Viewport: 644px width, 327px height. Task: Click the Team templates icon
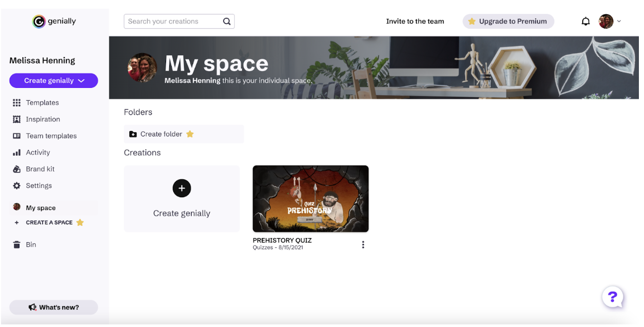(17, 136)
